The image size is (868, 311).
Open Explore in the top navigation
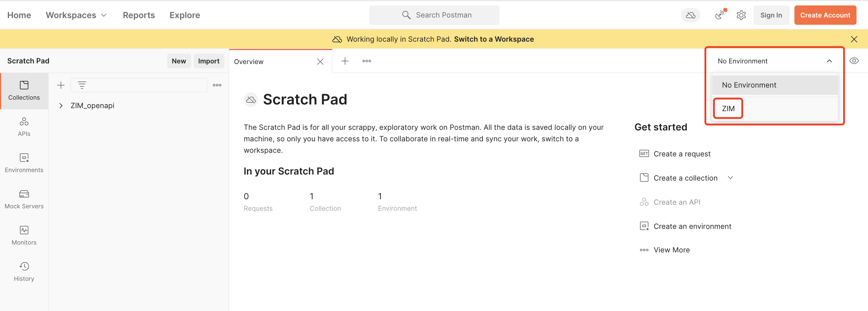point(185,15)
